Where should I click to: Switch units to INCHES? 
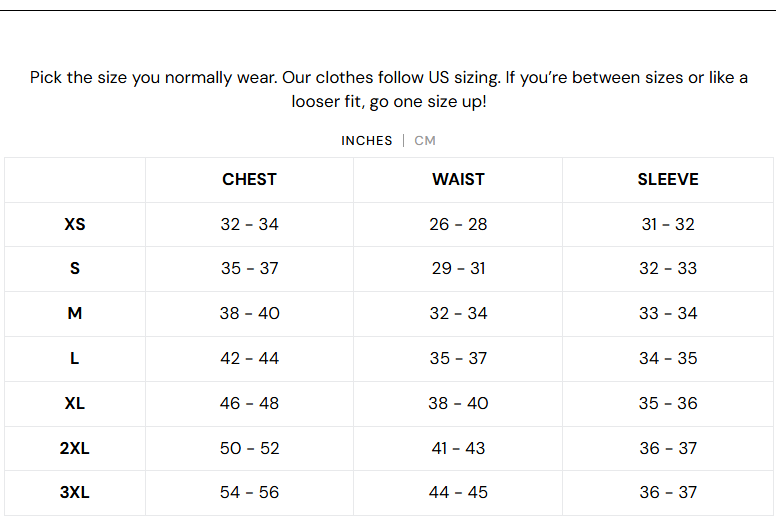[366, 141]
